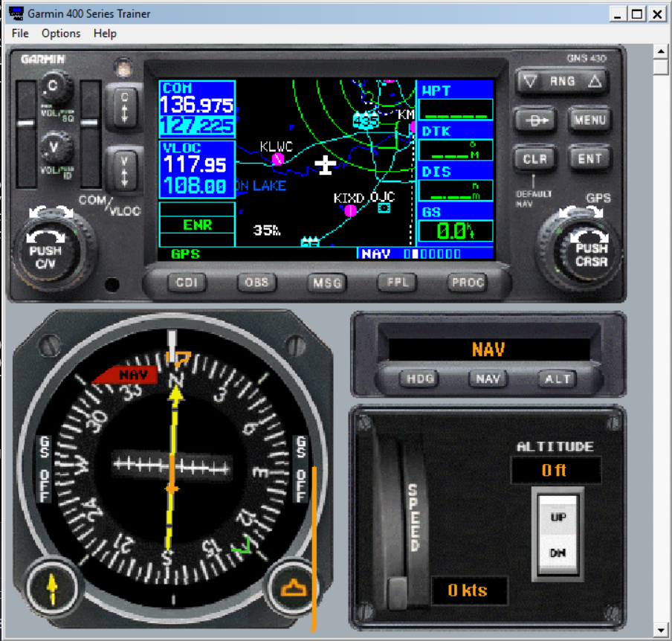Click the red NAV flag on HSI
This screenshot has width=672, height=641.
[125, 375]
